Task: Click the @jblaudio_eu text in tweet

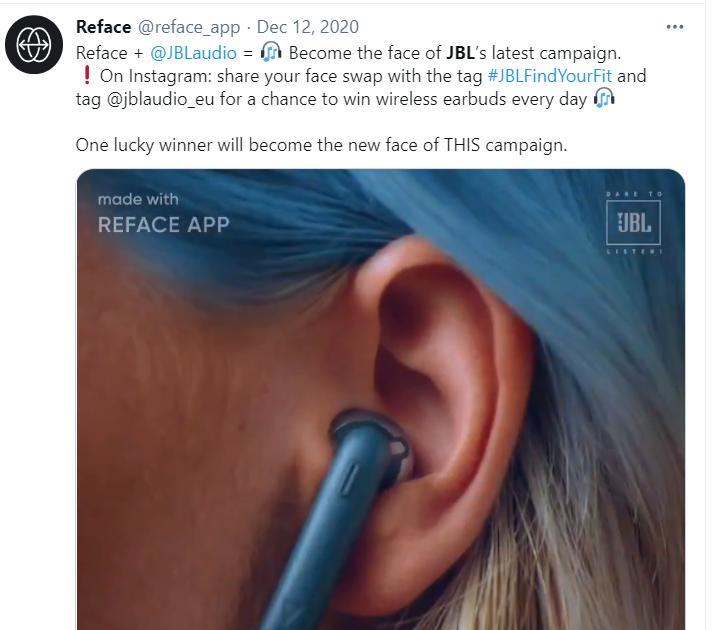Action: (x=160, y=99)
